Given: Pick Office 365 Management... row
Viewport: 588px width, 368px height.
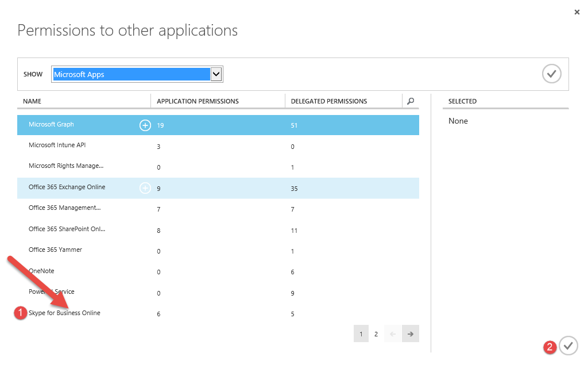Looking at the screenshot, I should tap(218, 209).
